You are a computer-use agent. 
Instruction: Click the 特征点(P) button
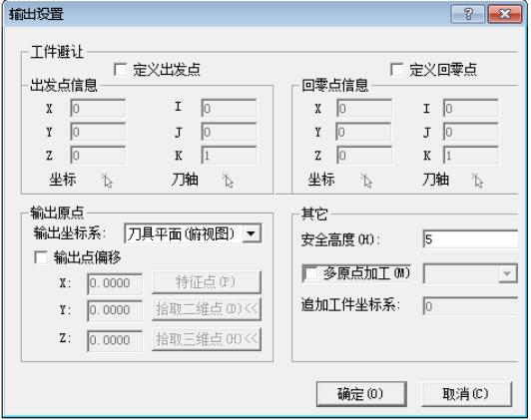point(207,282)
